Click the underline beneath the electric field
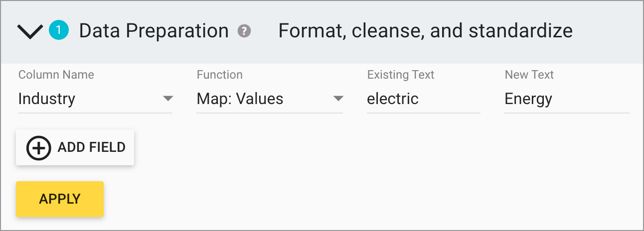Screen dimensions: 644x231 pyautogui.click(x=424, y=113)
